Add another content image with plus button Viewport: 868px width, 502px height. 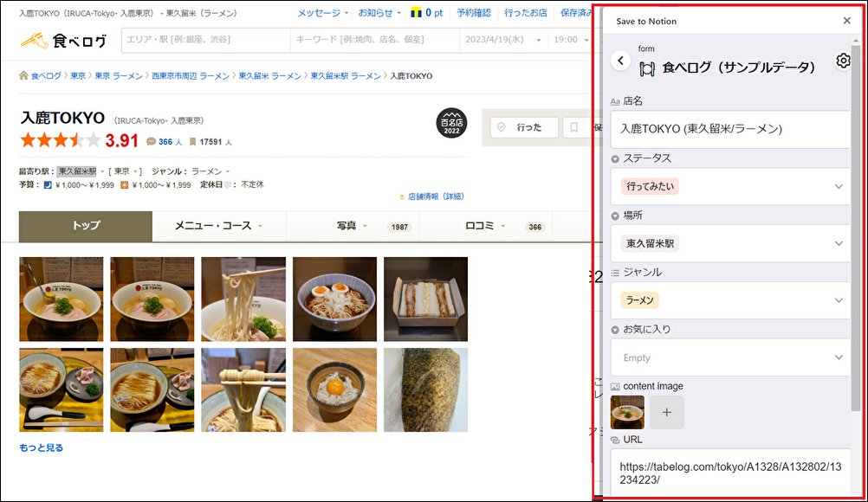(666, 413)
